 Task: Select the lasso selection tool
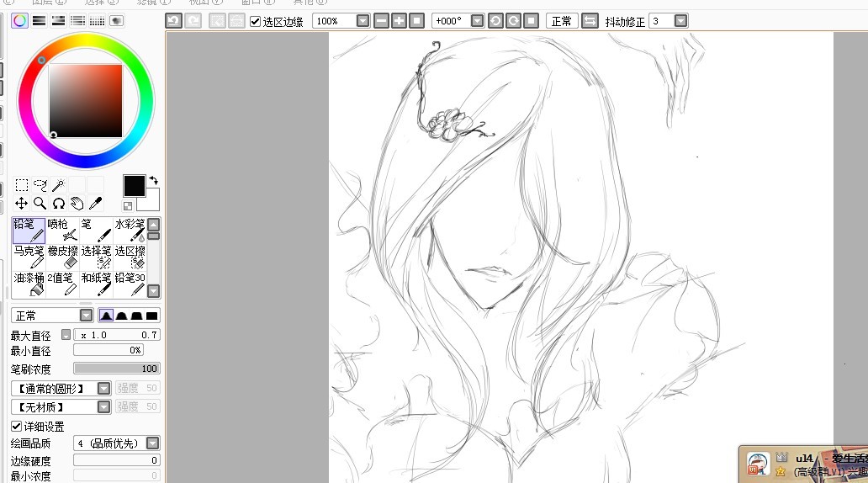click(40, 185)
